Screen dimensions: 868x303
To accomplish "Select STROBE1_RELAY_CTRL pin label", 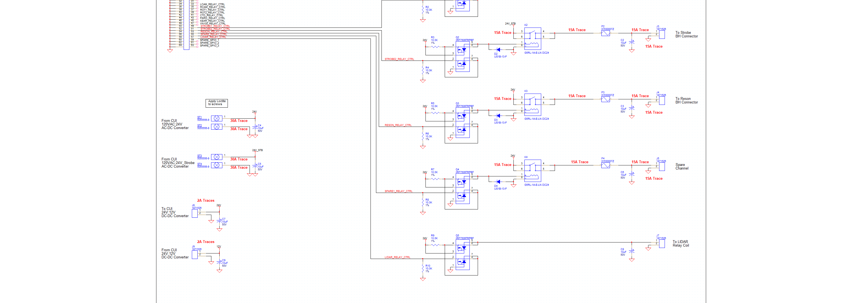I will pyautogui.click(x=215, y=26).
